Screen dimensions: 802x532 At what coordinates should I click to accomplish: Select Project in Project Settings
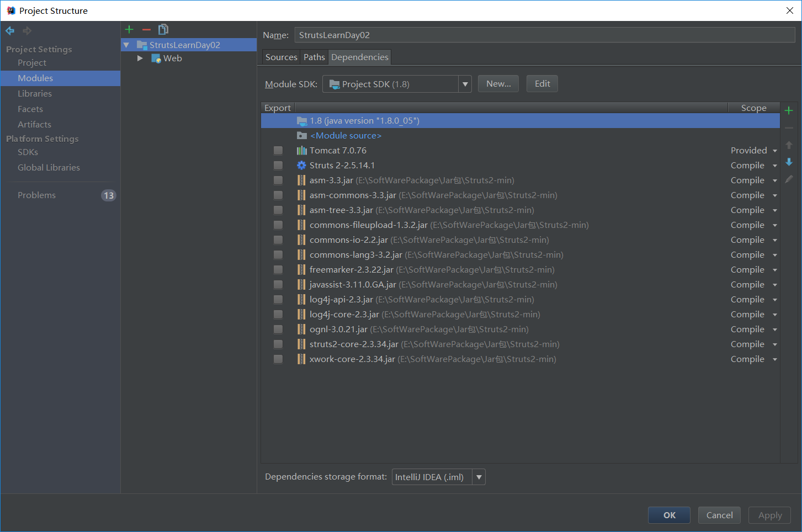pyautogui.click(x=32, y=63)
